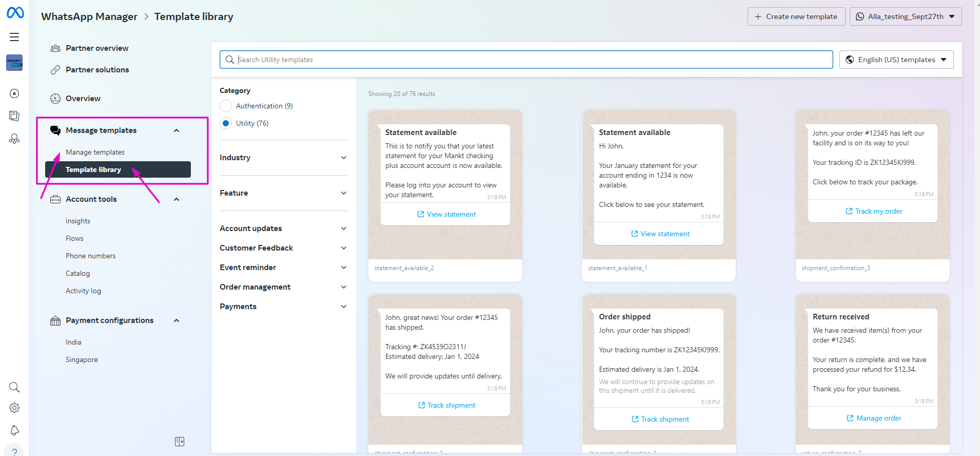
Task: Open English (US) templates language dropdown
Action: [896, 60]
